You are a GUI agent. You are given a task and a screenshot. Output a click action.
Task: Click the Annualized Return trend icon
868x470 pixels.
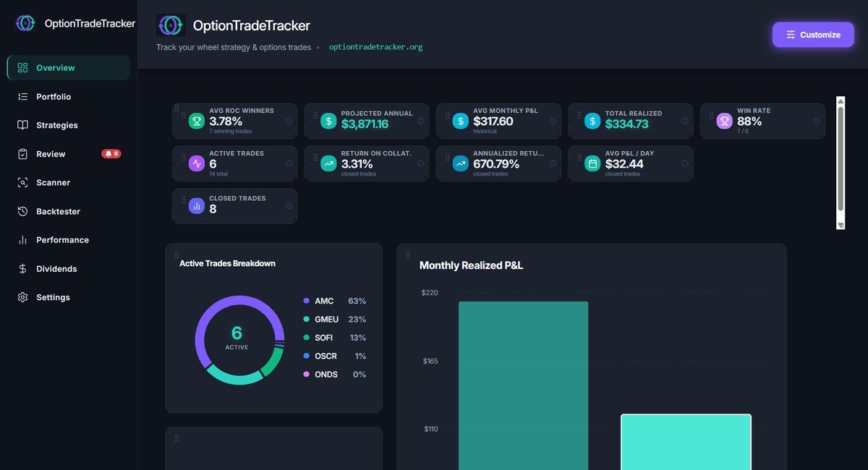pyautogui.click(x=460, y=163)
